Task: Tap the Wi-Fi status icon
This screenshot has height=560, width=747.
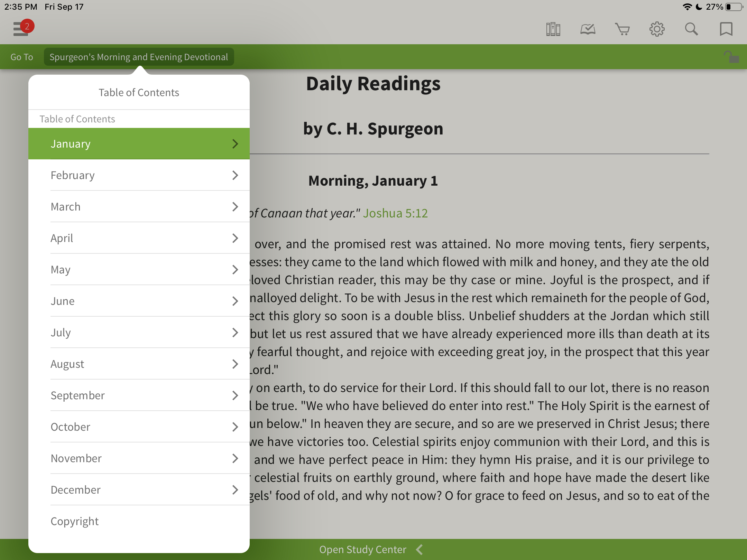Action: (x=688, y=7)
